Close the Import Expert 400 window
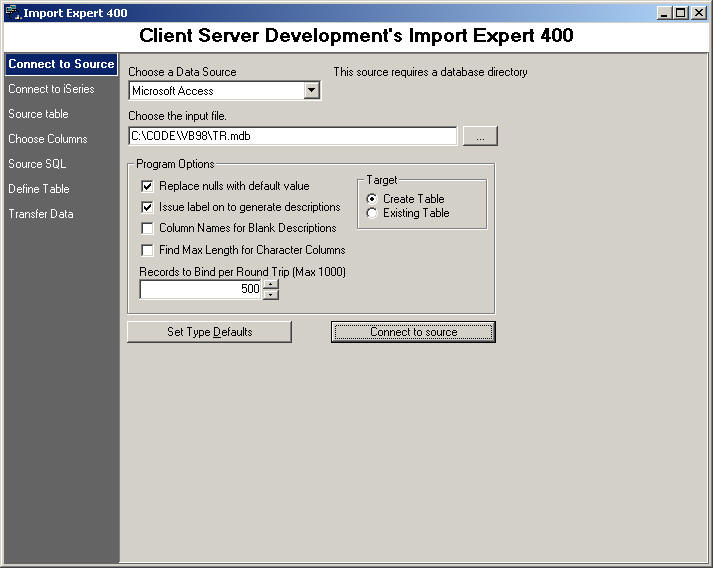The image size is (713, 568). pyautogui.click(x=698, y=13)
